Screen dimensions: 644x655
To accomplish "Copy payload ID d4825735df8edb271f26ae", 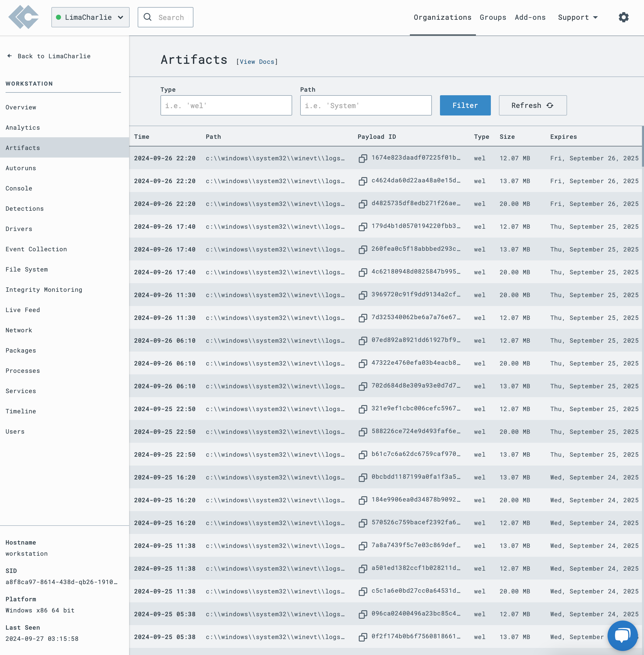I will [x=363, y=204].
